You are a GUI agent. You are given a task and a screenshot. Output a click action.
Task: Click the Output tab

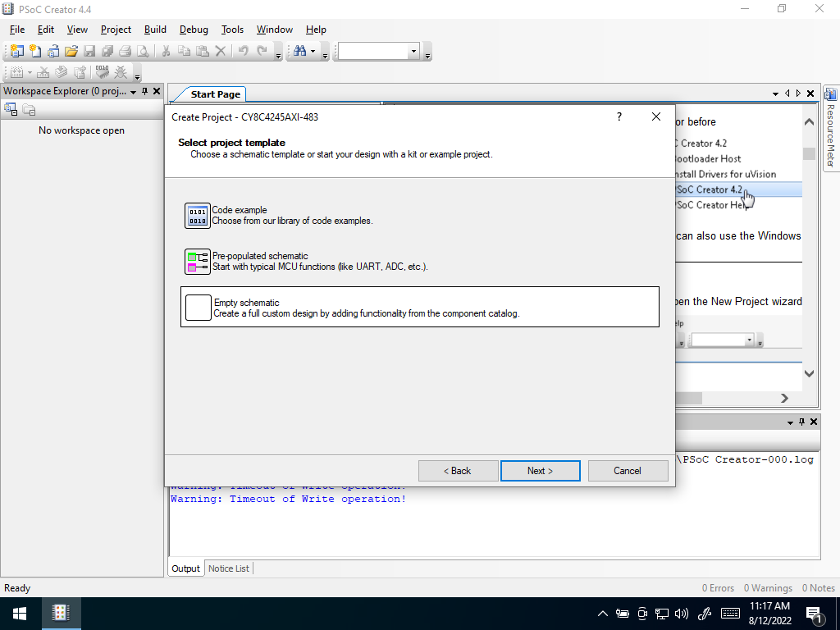point(185,568)
